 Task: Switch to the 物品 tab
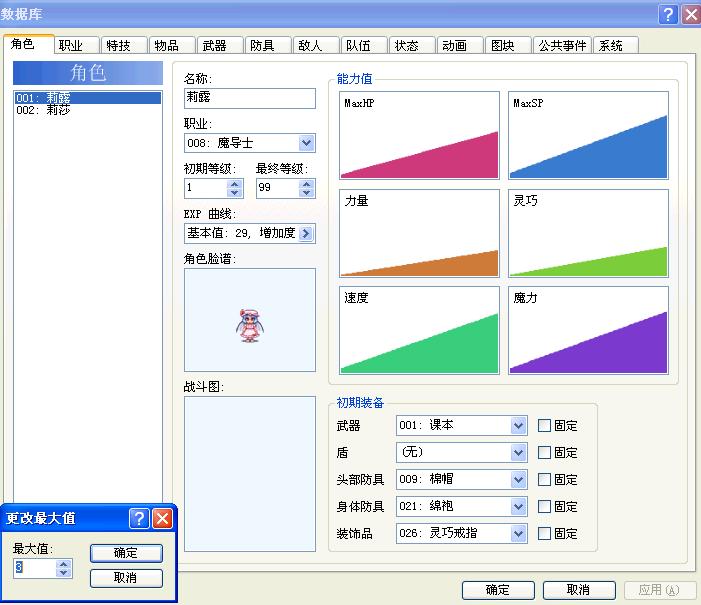pos(172,46)
